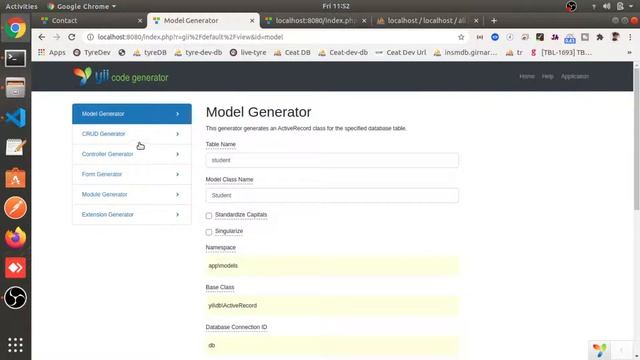Switch to localhost:8080/index.php tab
The image size is (640, 360).
coord(315,20)
